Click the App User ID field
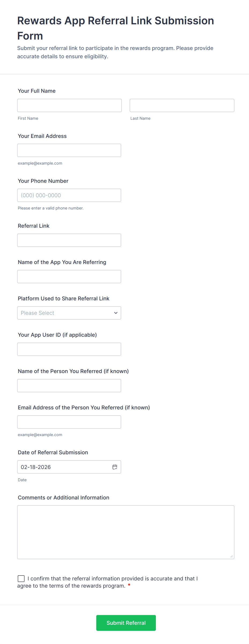This screenshot has height=644, width=249. click(x=69, y=349)
